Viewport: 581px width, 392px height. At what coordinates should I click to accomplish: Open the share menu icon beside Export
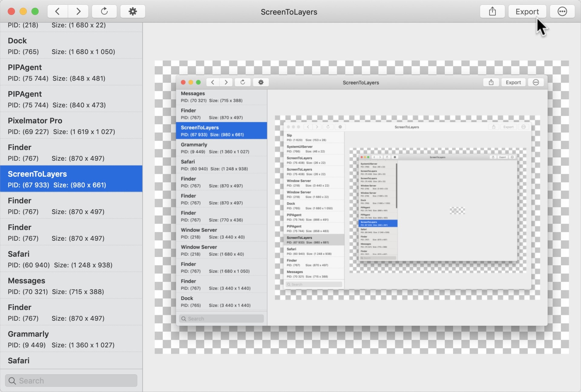point(492,12)
